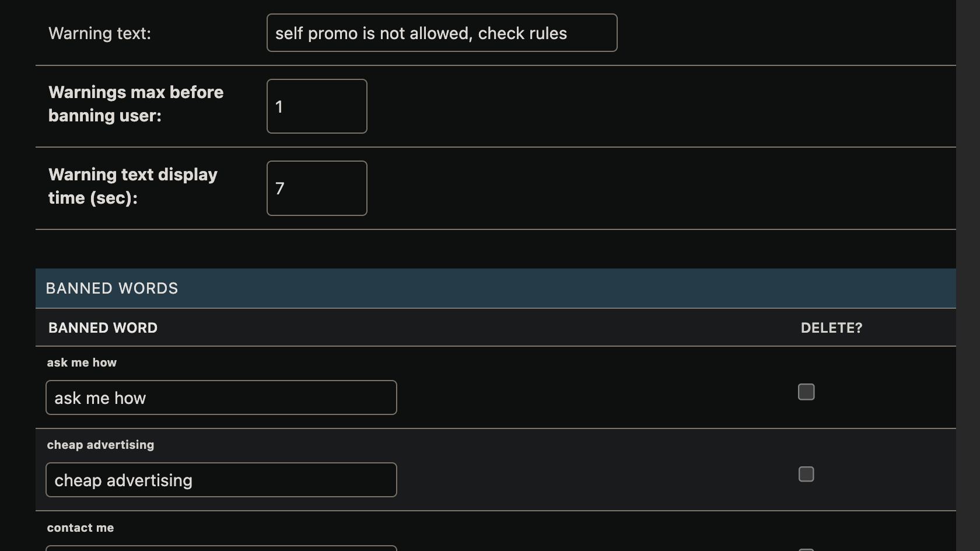Click the small 'ask me how' row label
Screen dimensions: 980x551
click(82, 363)
